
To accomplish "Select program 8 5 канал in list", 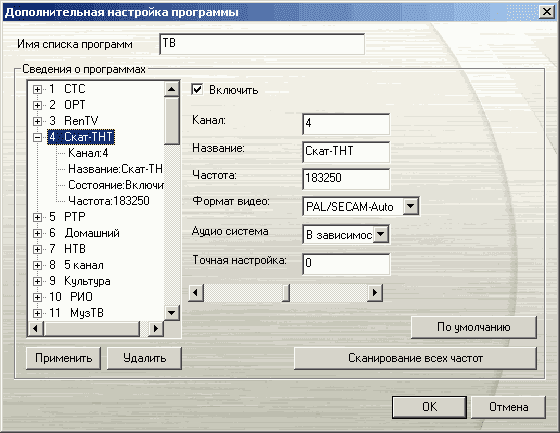I will 76,265.
